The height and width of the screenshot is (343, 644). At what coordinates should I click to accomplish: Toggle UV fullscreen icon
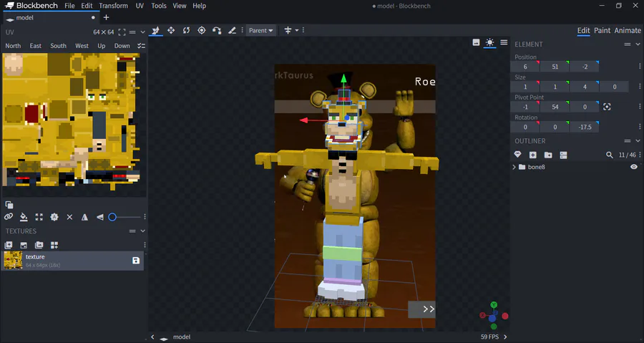click(x=122, y=32)
